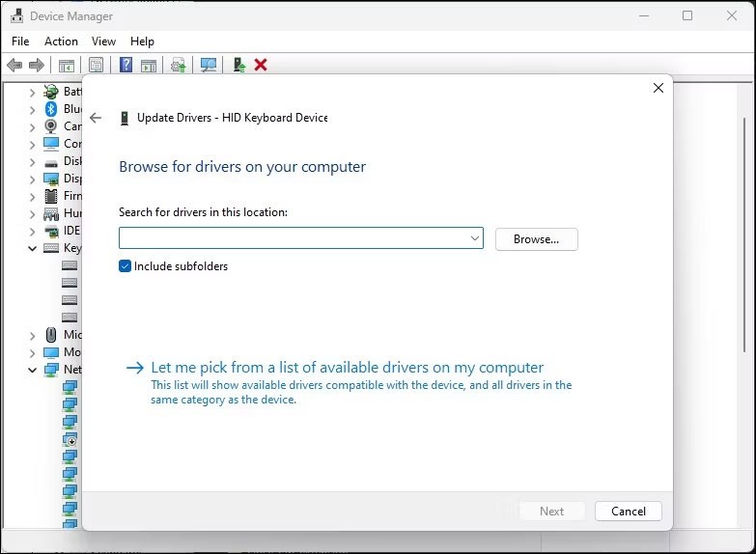
Task: Uncheck the Include subfolders checkbox
Action: [x=126, y=266]
